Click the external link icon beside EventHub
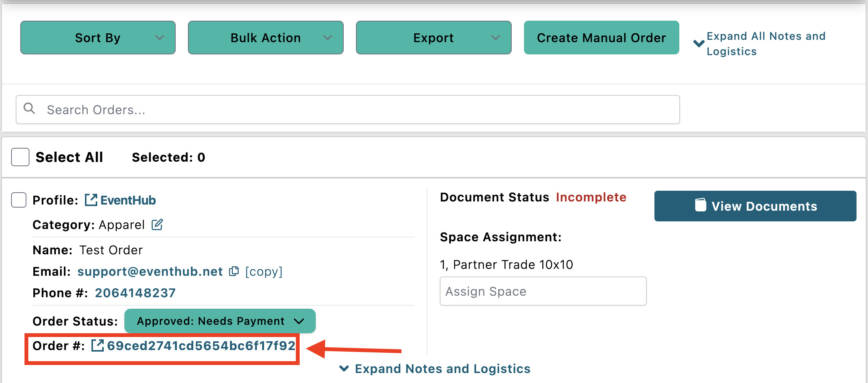 click(x=91, y=200)
